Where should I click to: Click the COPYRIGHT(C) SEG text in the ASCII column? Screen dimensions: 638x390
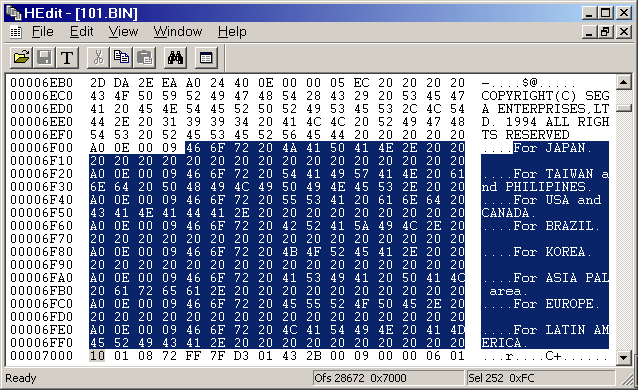click(545, 96)
